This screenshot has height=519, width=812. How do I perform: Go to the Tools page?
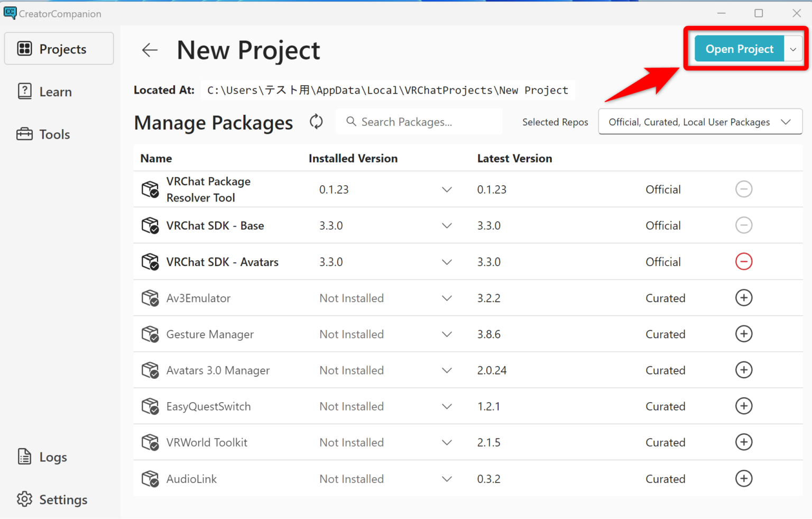click(54, 134)
